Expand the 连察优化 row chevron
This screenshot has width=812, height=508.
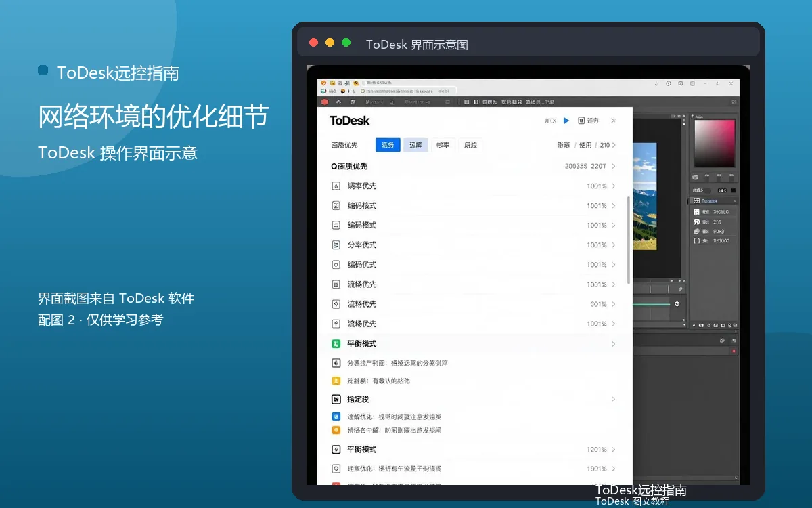click(x=614, y=468)
